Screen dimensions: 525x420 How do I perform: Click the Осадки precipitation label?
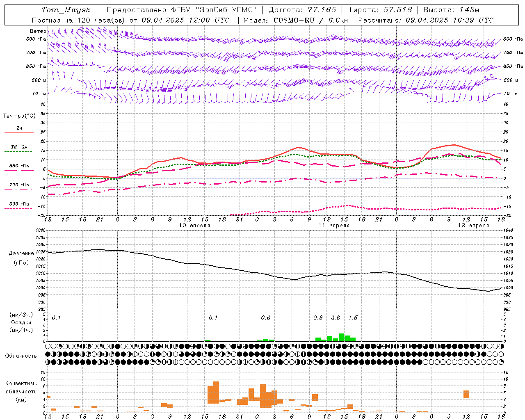coord(21,322)
